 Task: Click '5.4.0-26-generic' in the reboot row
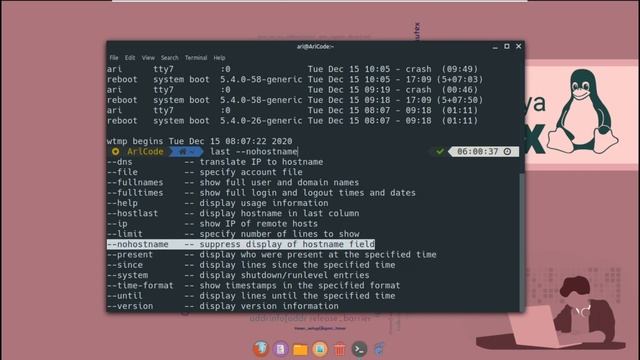[x=261, y=121]
